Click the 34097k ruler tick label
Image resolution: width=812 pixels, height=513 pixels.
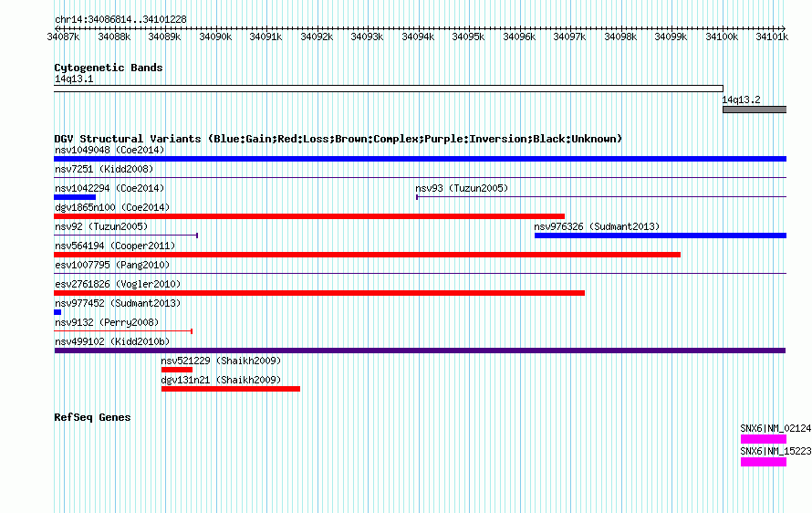click(x=569, y=37)
